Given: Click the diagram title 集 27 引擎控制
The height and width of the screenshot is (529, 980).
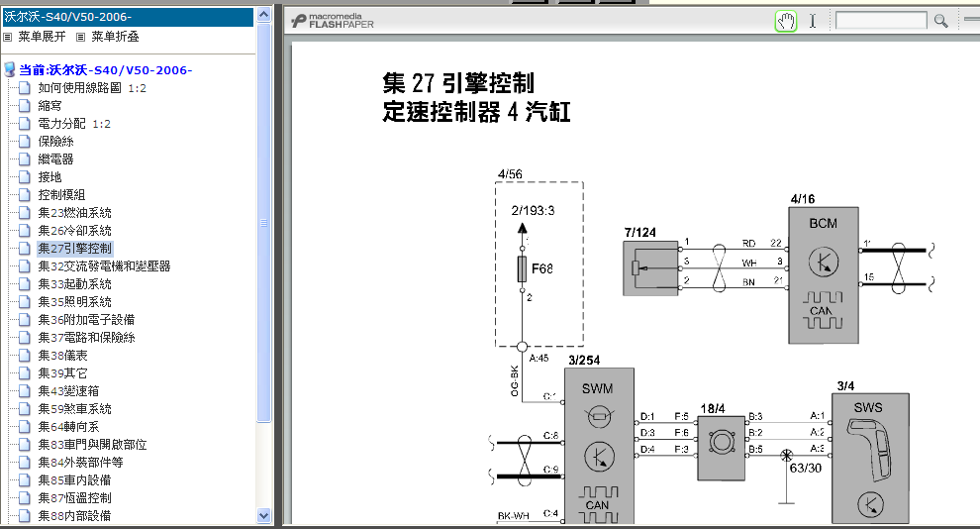Looking at the screenshot, I should (x=458, y=82).
